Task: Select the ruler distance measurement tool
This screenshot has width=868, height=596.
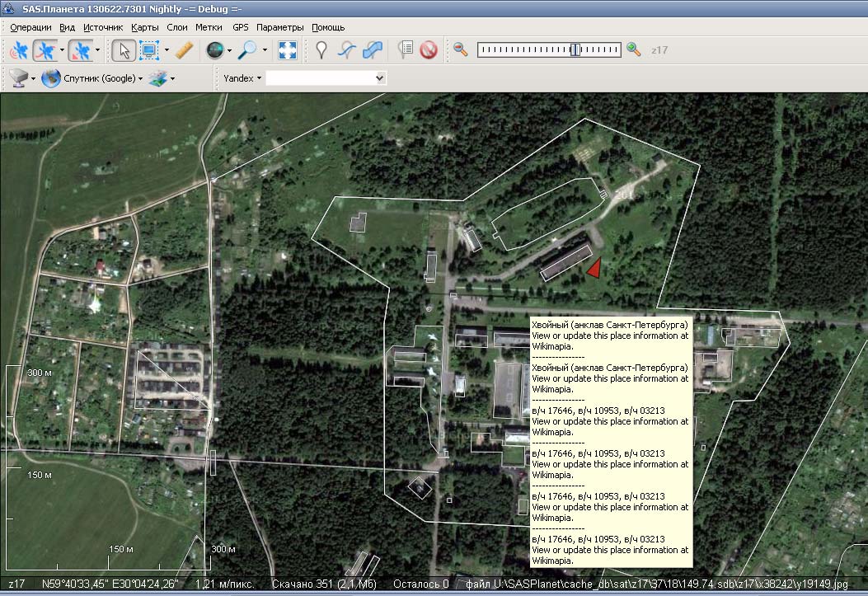Action: pos(184,50)
